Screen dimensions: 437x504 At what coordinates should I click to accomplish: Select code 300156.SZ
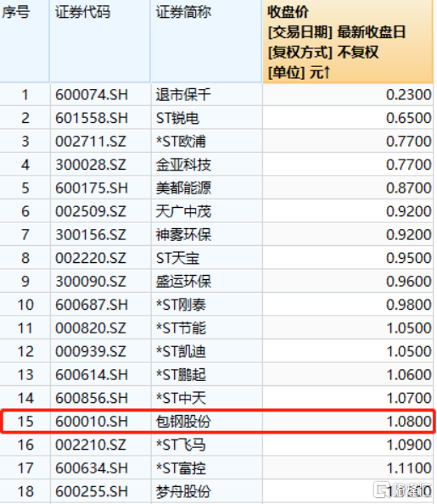91,235
